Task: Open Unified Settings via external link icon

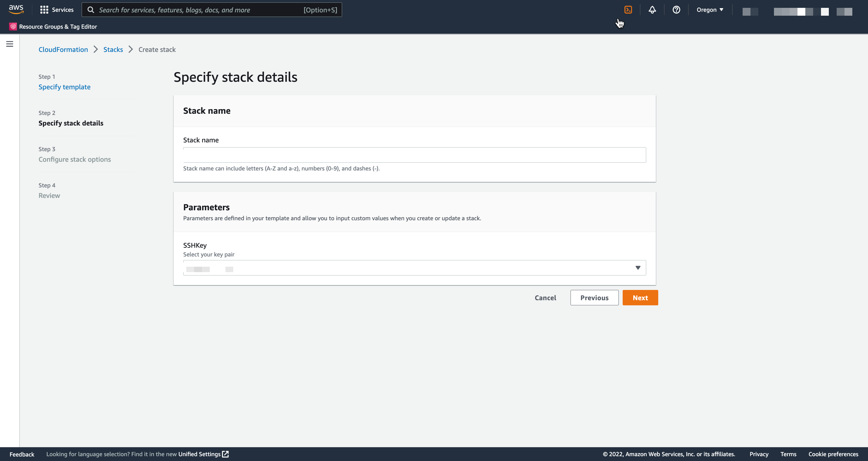Action: 225,454
